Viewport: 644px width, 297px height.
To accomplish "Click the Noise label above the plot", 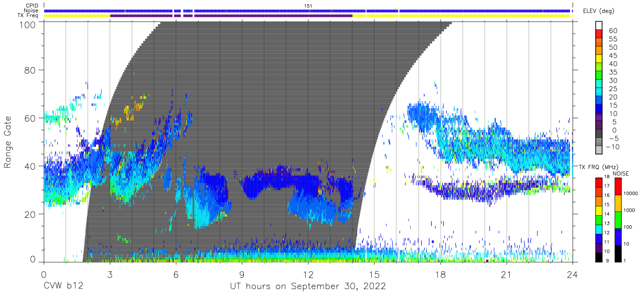I will click(31, 10).
